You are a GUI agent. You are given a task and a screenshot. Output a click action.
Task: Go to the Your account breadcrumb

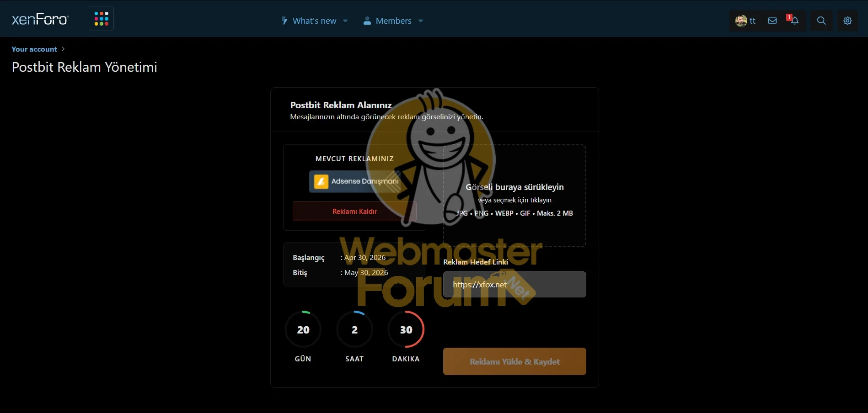click(x=34, y=49)
